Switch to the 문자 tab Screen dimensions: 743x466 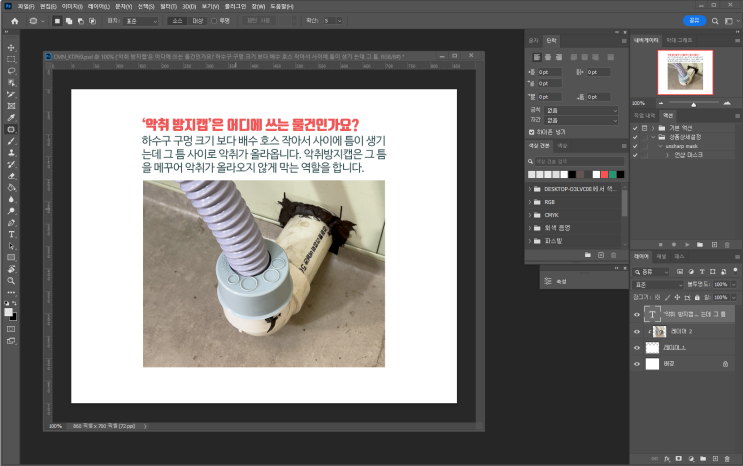(x=535, y=39)
